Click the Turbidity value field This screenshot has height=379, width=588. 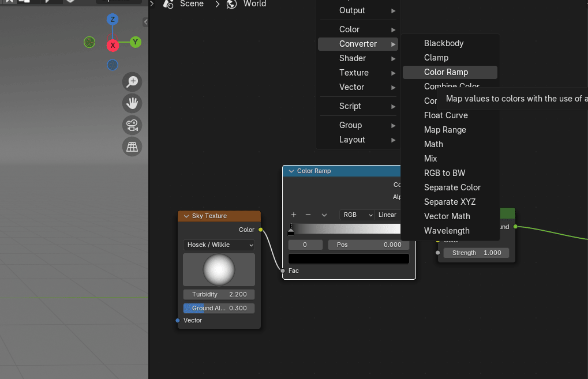(219, 294)
